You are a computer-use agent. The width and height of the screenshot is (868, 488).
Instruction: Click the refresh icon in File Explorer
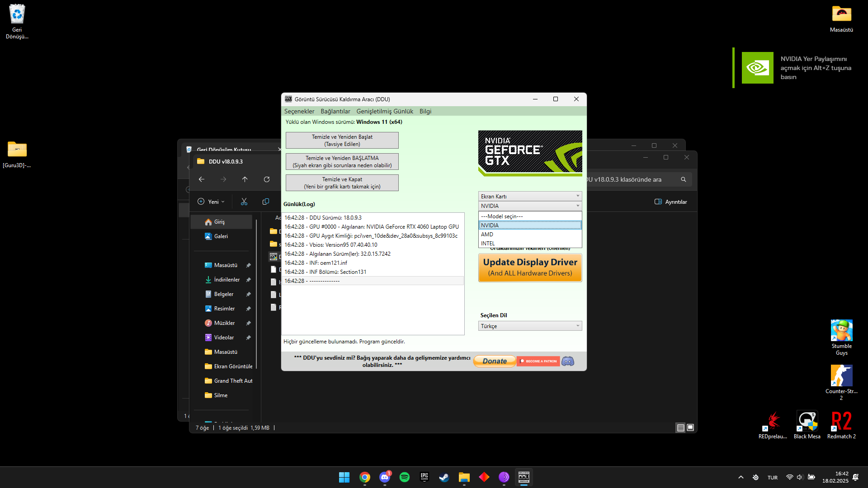(x=267, y=179)
